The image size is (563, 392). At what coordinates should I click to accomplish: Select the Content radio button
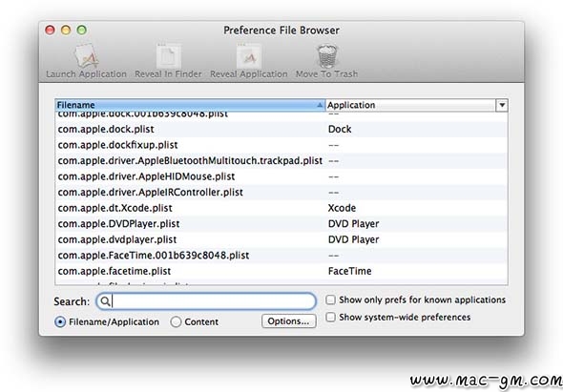click(x=176, y=322)
